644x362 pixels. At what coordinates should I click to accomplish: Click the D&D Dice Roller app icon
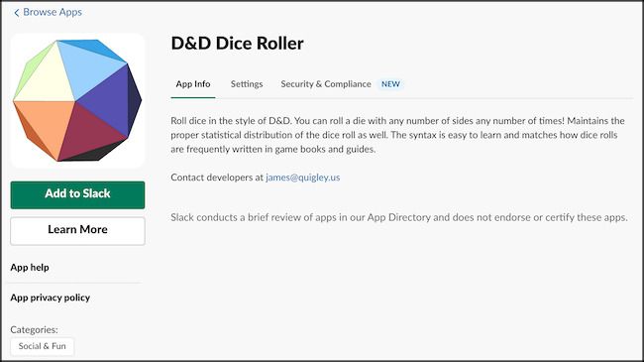[77, 100]
